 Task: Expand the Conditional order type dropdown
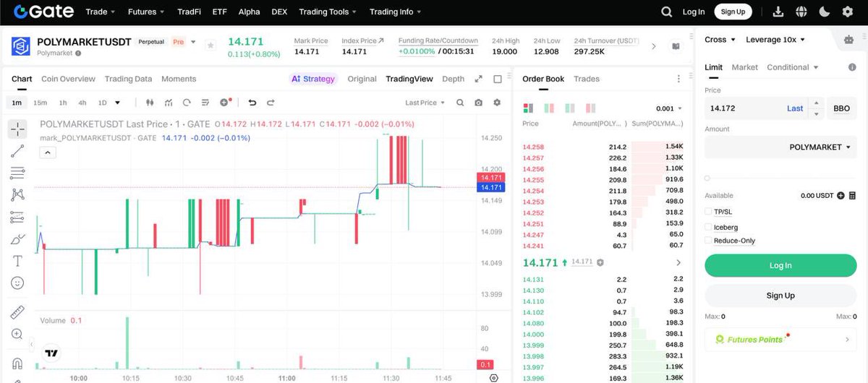pos(793,67)
